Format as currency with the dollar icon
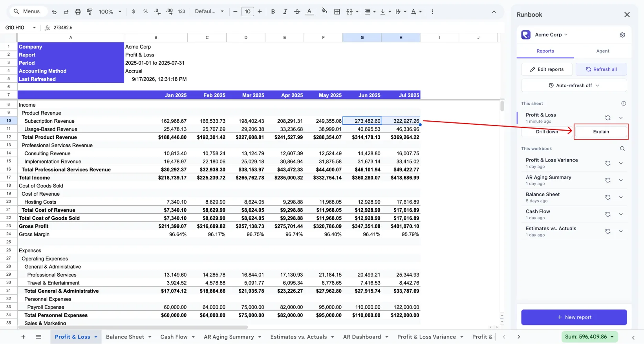The image size is (644, 344). [x=134, y=12]
